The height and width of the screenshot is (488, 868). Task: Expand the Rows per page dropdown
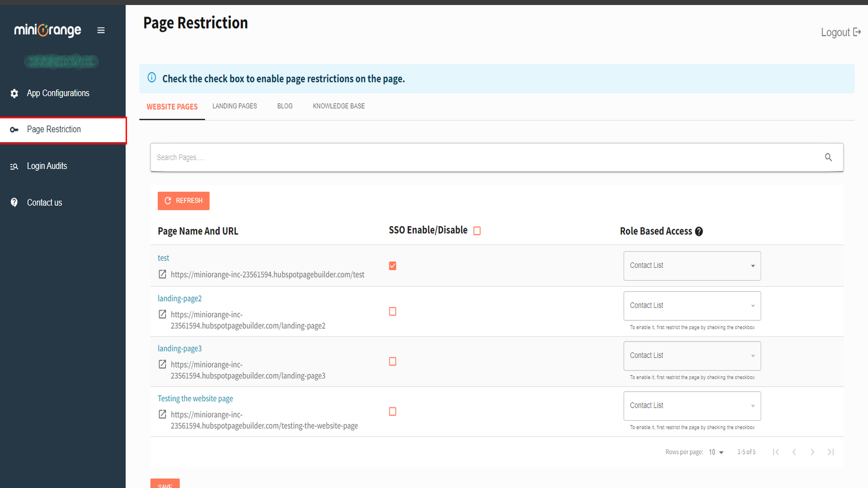716,452
